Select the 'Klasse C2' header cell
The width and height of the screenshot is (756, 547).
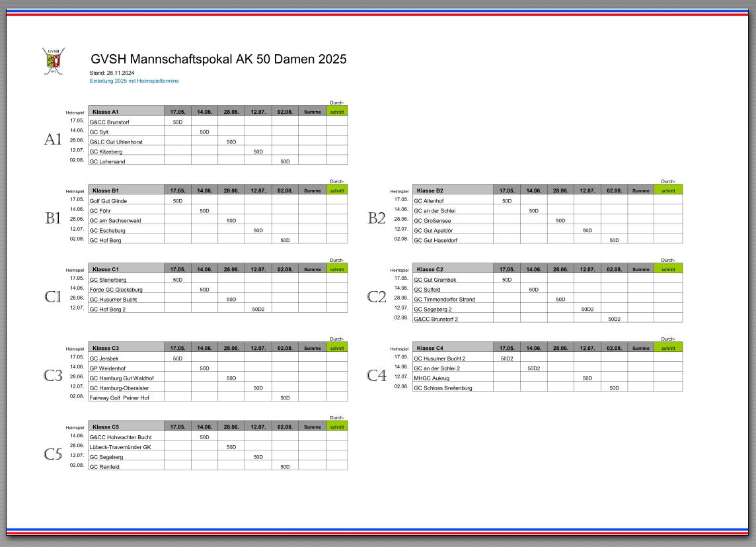pyautogui.click(x=453, y=269)
